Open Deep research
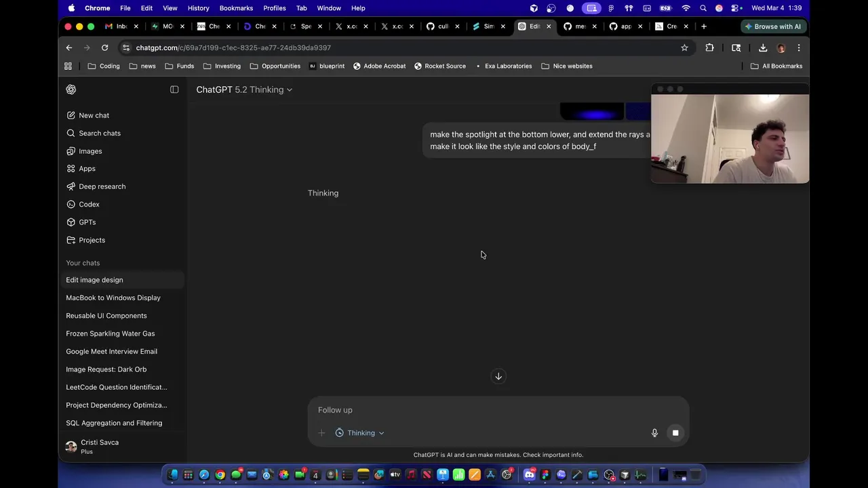 coord(122,186)
